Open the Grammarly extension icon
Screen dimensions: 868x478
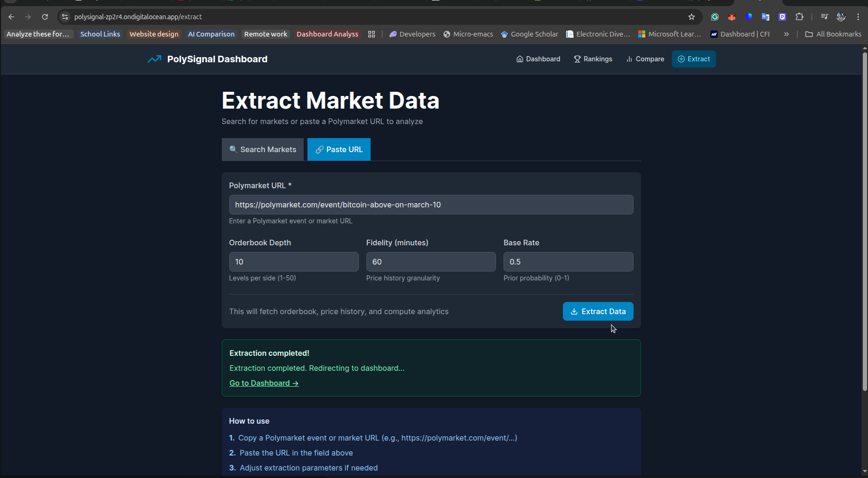pyautogui.click(x=715, y=17)
